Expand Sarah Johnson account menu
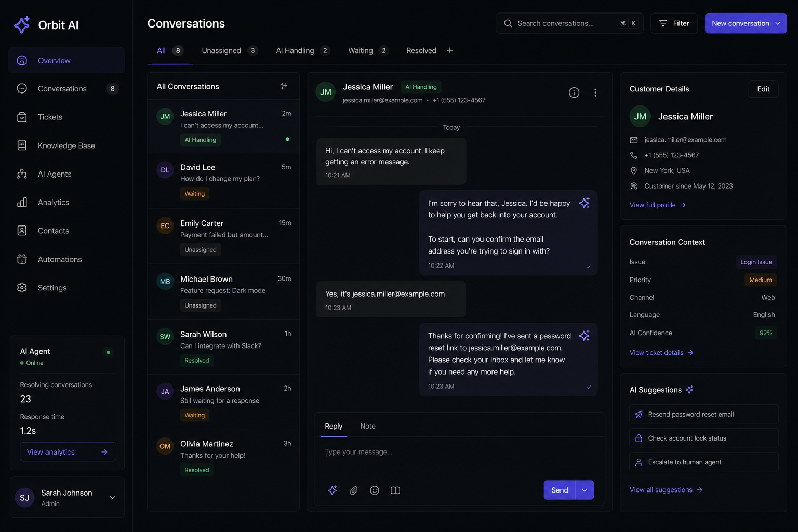The image size is (798, 532). click(x=112, y=498)
